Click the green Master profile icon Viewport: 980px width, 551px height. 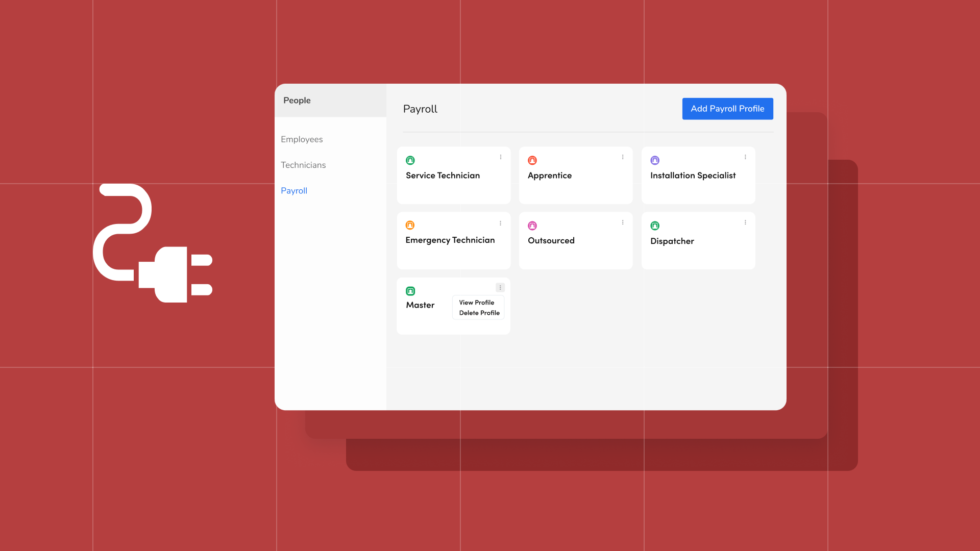410,291
